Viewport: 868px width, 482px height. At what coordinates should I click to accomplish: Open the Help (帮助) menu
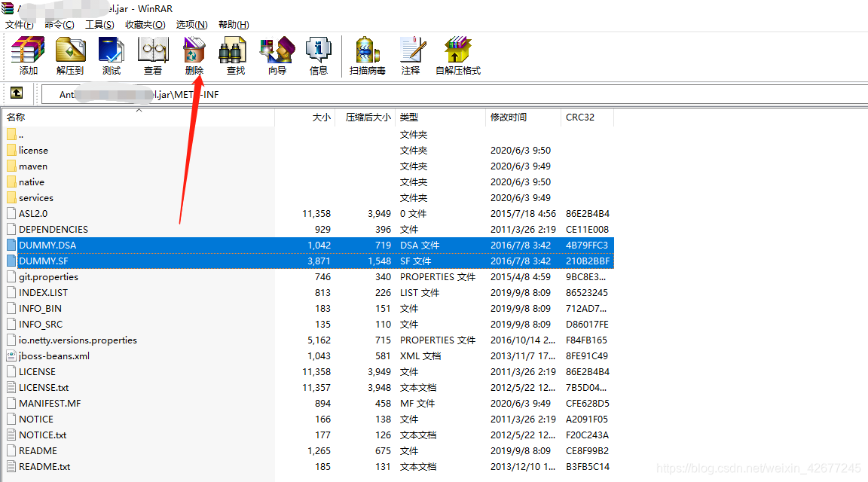(x=234, y=24)
